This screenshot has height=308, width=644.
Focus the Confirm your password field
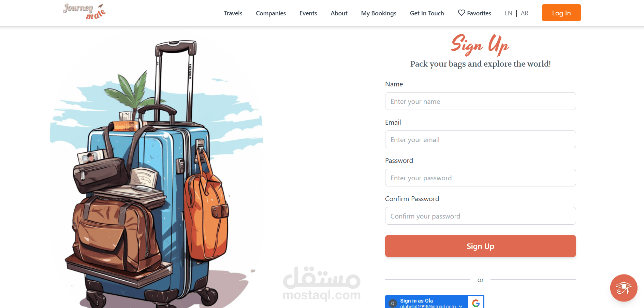point(480,216)
